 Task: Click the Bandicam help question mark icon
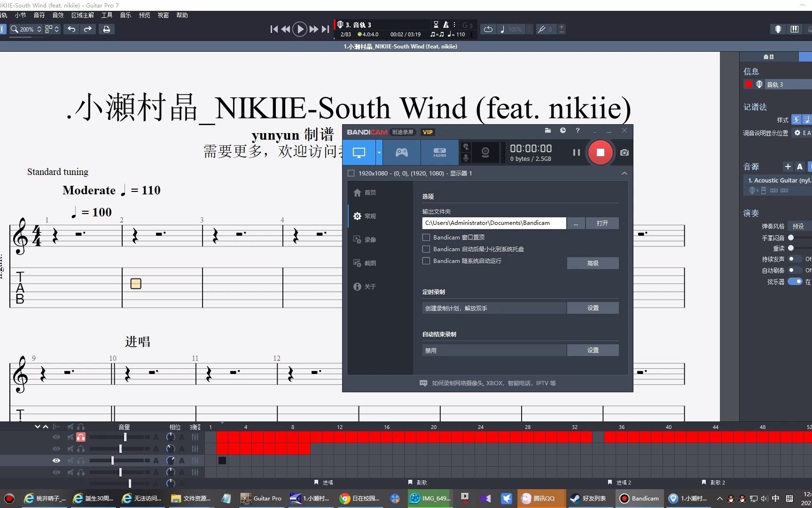578,130
